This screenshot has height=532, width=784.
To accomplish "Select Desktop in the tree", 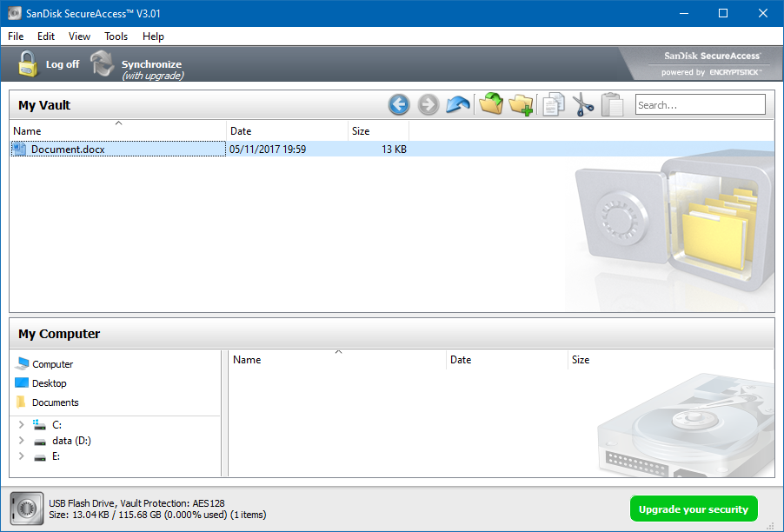I will pyautogui.click(x=49, y=383).
